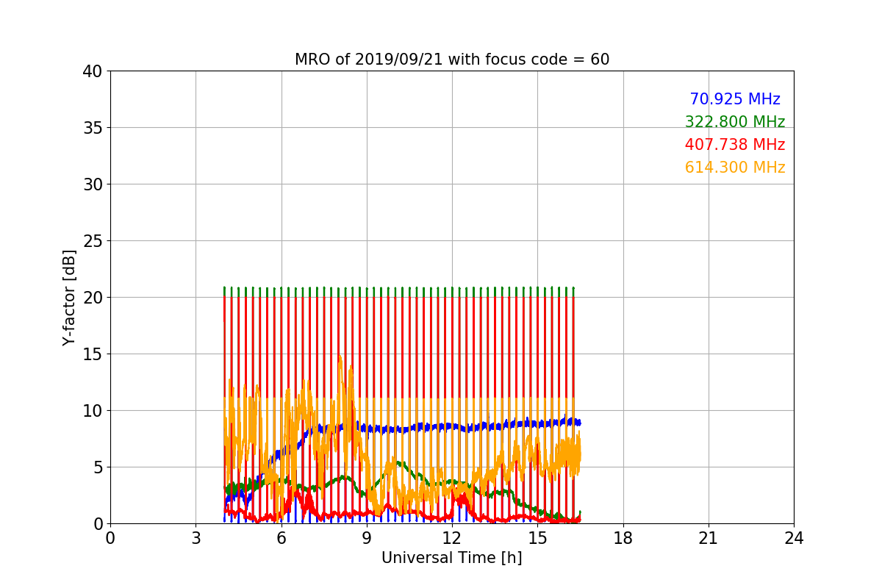Click the plot title mentioning focus code 60
The height and width of the screenshot is (588, 882).
click(452, 60)
